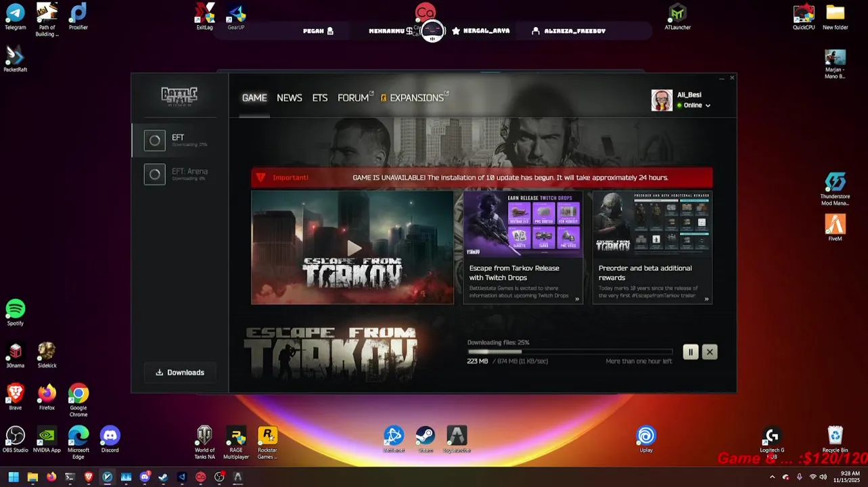Open OBS Studio desktop shortcut
868x487 pixels.
[15, 439]
